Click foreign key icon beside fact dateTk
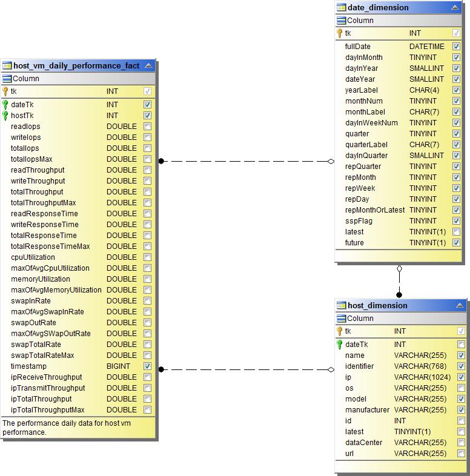This screenshot has height=476, width=470. coord(5,105)
